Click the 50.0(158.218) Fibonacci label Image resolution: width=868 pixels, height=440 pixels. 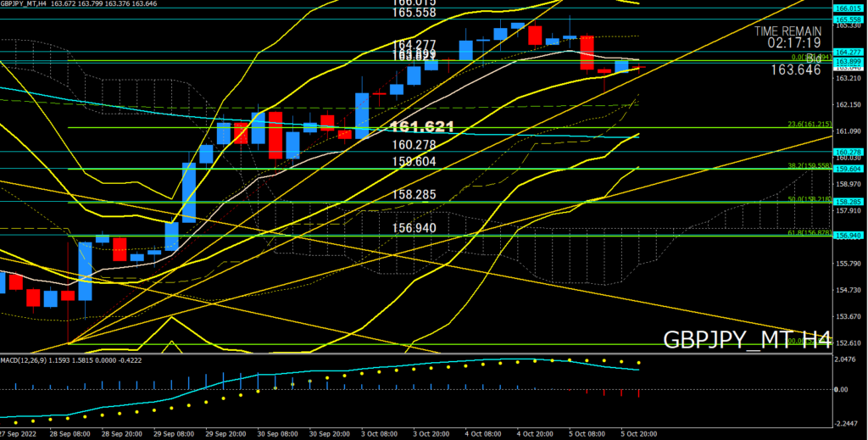810,199
